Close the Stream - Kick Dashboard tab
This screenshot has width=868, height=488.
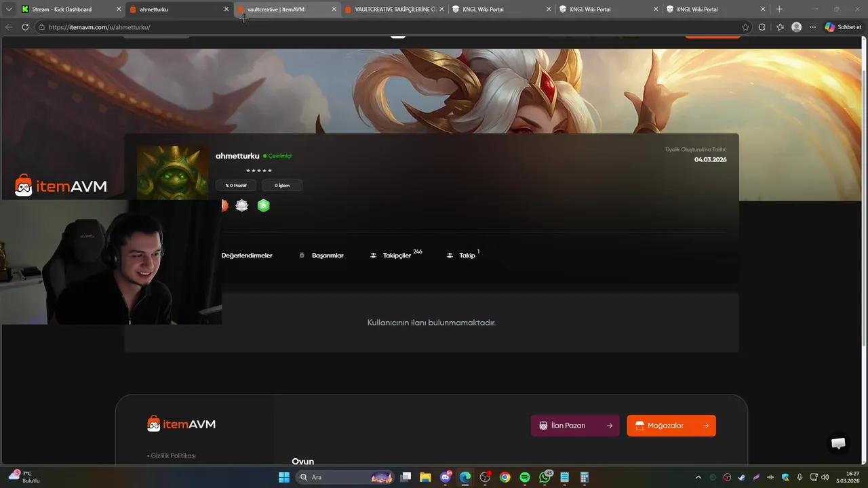[119, 9]
